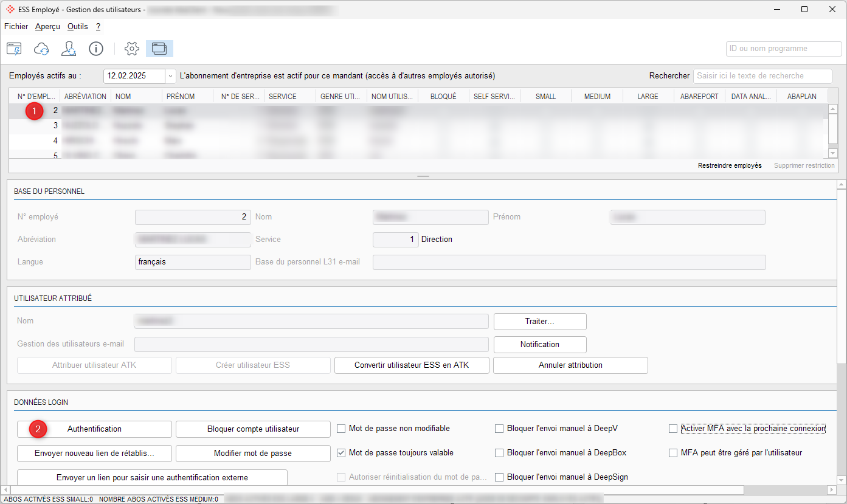The image size is (847, 504).
Task: Click the user synchronization toolbar icon
Action: pos(69,49)
